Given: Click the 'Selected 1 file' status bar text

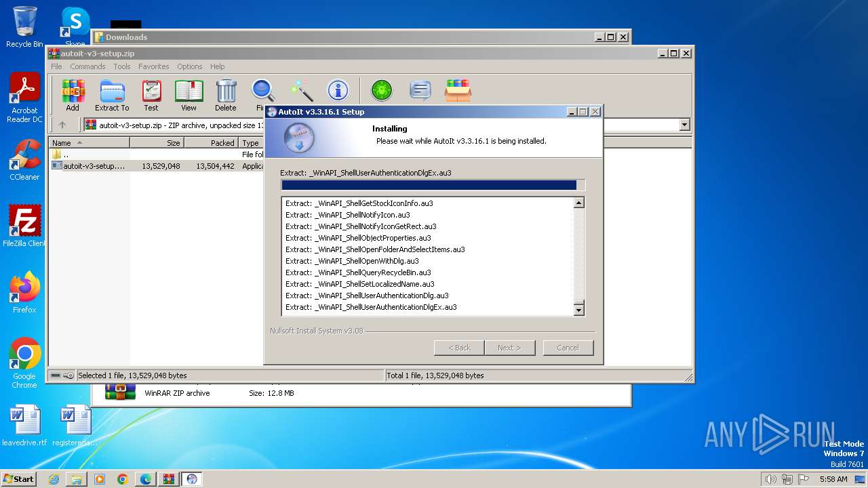Looking at the screenshot, I should click(132, 375).
